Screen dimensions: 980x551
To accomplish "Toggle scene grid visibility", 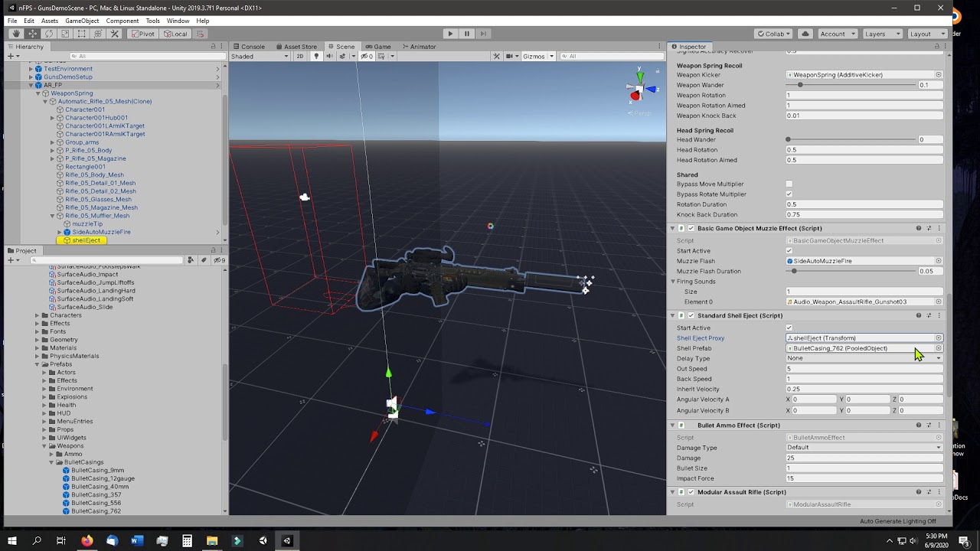I will (x=382, y=56).
